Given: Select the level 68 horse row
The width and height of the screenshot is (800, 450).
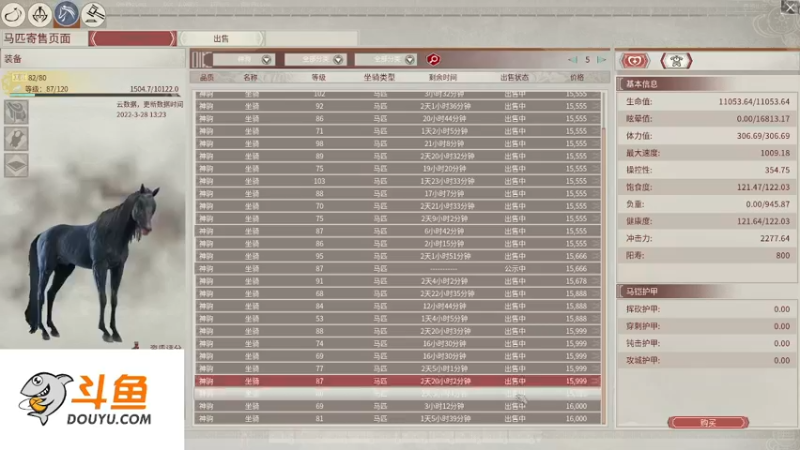Looking at the screenshot, I should [397, 293].
